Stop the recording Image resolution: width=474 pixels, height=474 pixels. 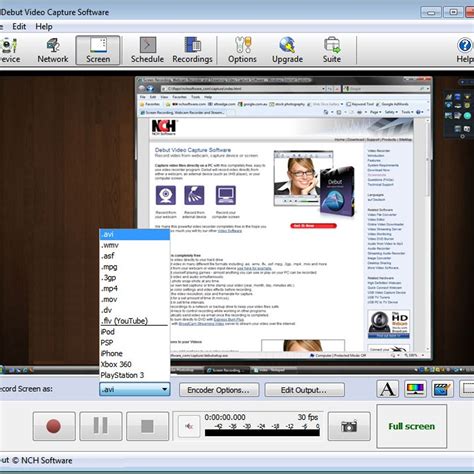147,426
